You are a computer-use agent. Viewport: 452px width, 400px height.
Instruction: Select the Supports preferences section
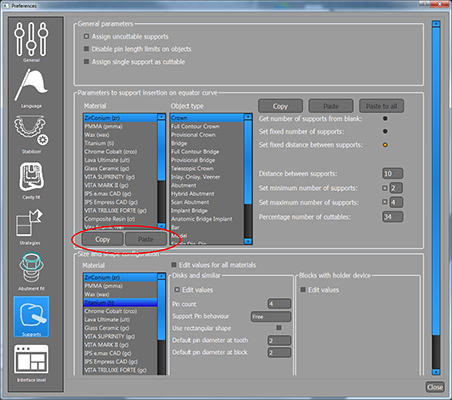coord(31,317)
